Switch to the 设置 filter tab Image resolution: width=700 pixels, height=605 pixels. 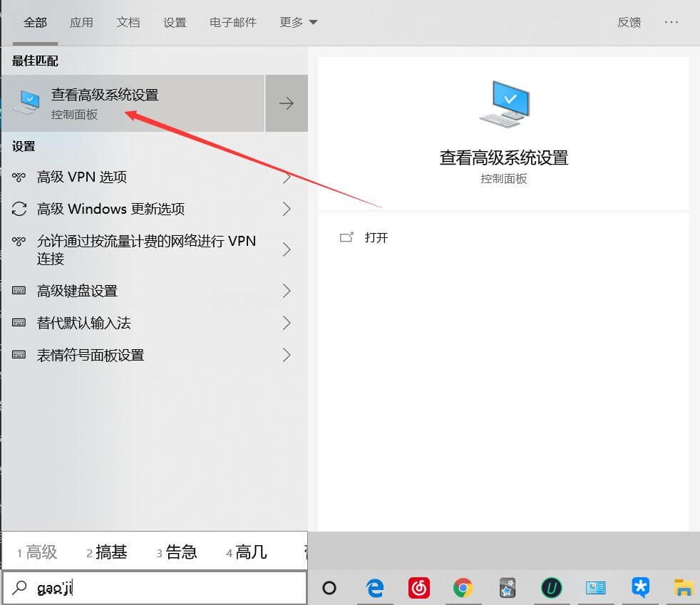click(175, 22)
